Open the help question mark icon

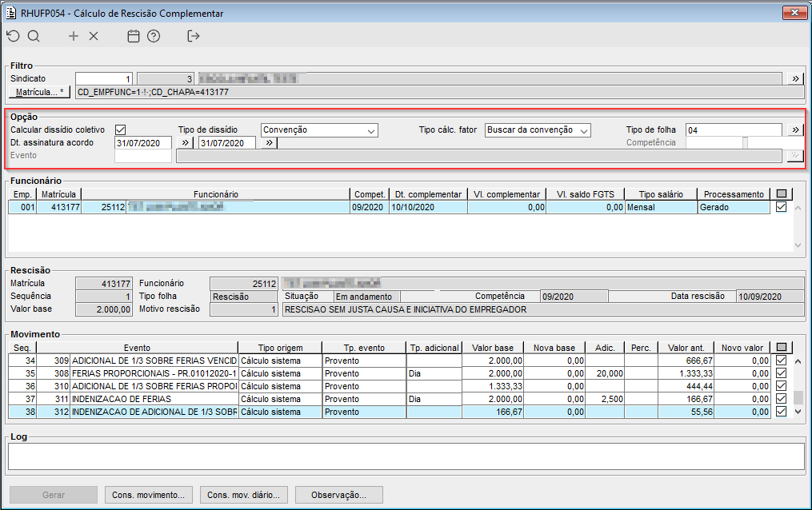pyautogui.click(x=154, y=36)
